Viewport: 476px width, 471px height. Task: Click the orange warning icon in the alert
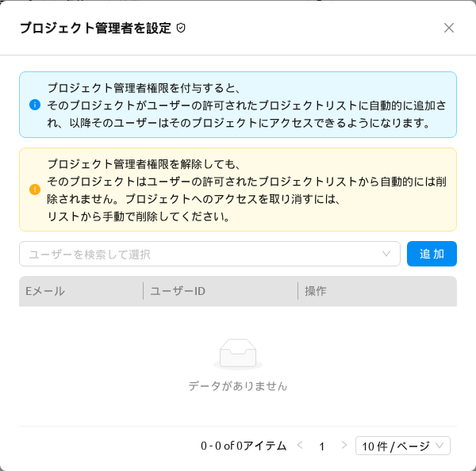(x=35, y=190)
